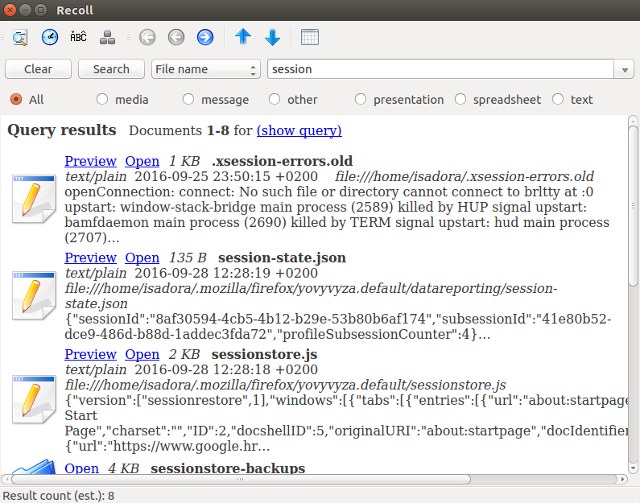The height and width of the screenshot is (503, 640).
Task: Preview .xsession-errors.old
Action: 91,161
